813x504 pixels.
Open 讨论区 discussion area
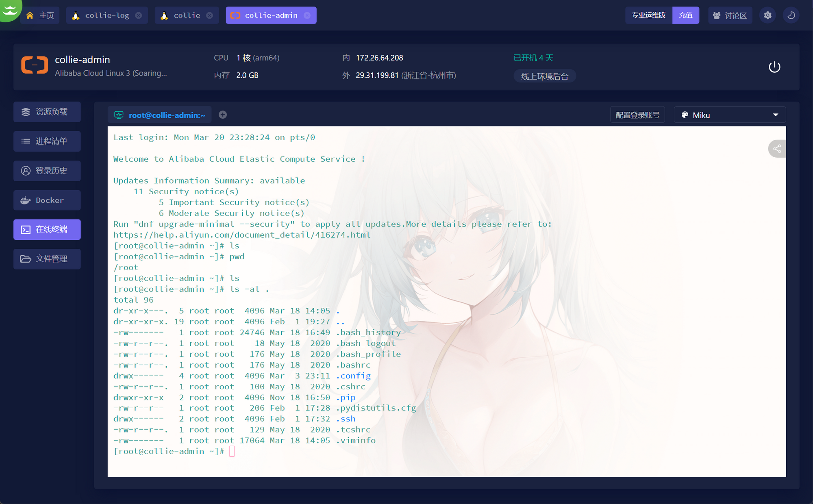[730, 15]
